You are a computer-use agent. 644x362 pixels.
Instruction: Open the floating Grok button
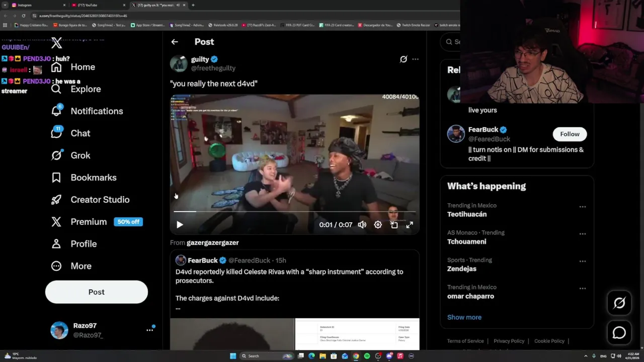(x=619, y=303)
